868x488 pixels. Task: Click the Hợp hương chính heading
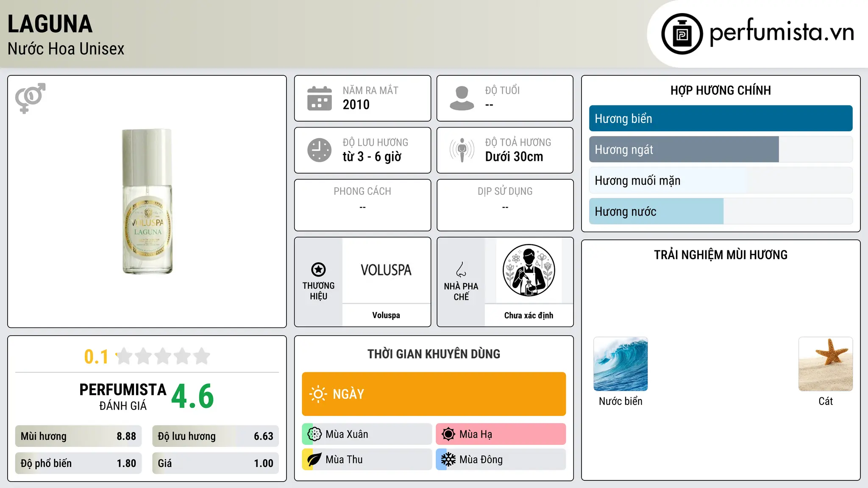point(721,90)
